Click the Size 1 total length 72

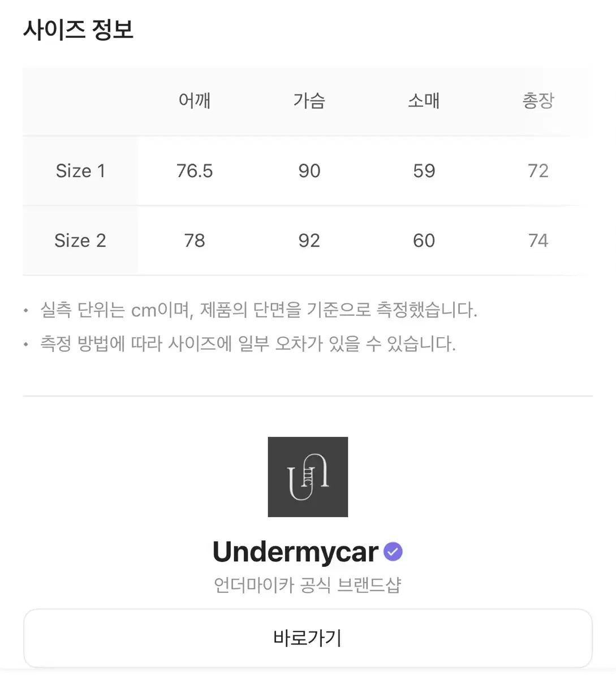(x=538, y=171)
